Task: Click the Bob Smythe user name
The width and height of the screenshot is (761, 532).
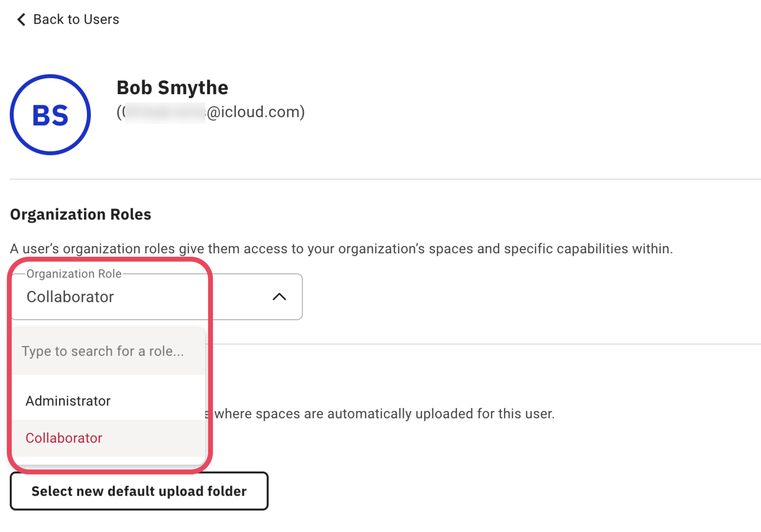Action: tap(172, 87)
